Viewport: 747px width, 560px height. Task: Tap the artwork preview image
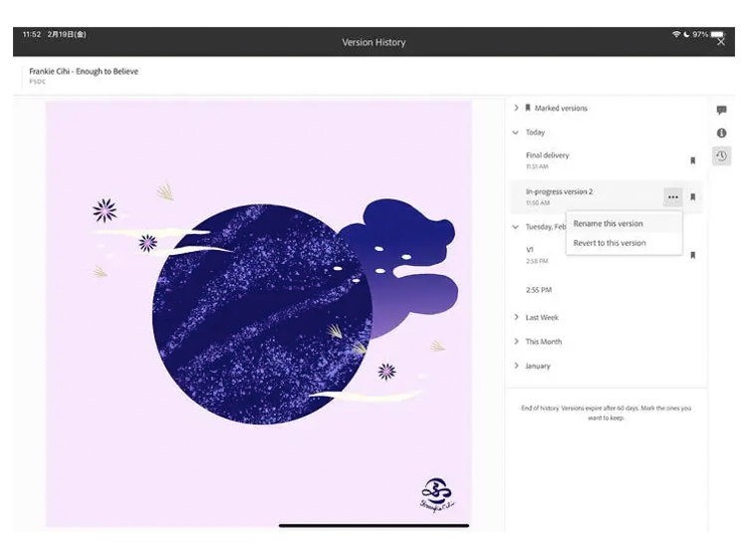259,314
